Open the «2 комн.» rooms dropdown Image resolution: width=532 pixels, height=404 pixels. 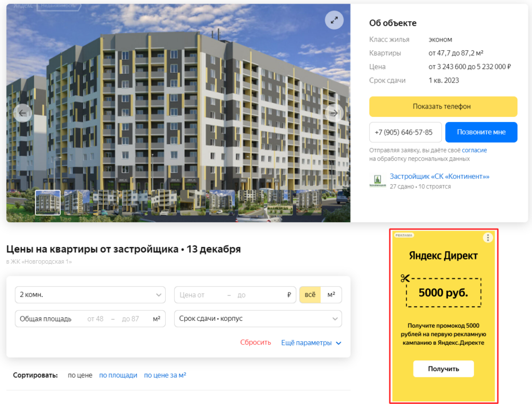(x=90, y=295)
